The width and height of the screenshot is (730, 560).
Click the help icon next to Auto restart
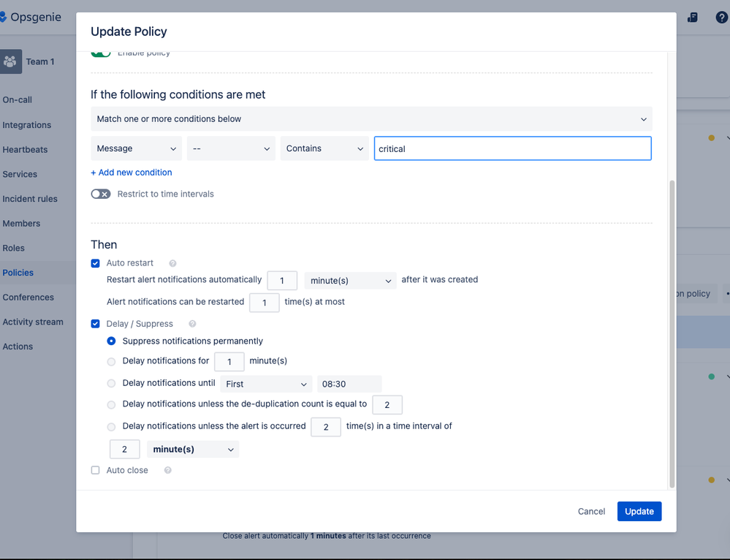[172, 263]
